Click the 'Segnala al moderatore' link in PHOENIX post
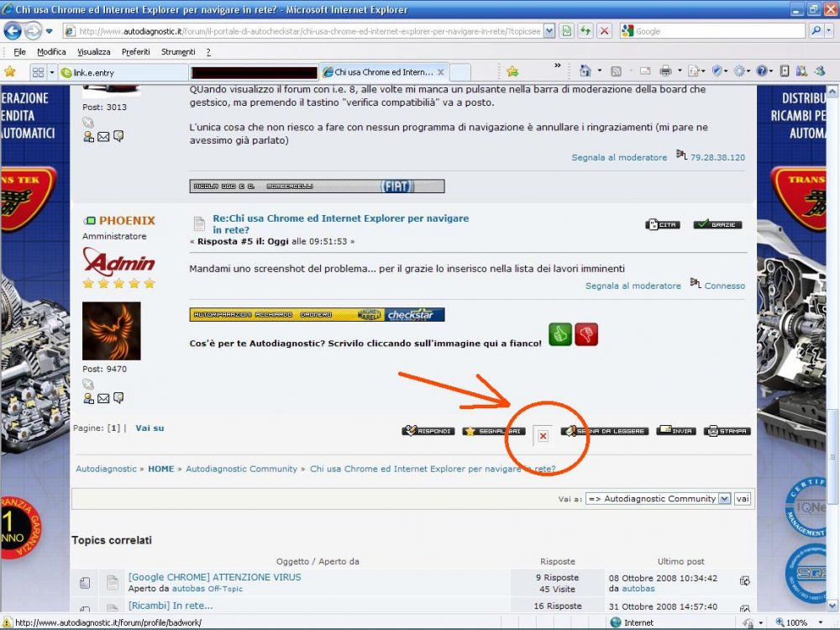840x630 pixels. pos(633,286)
